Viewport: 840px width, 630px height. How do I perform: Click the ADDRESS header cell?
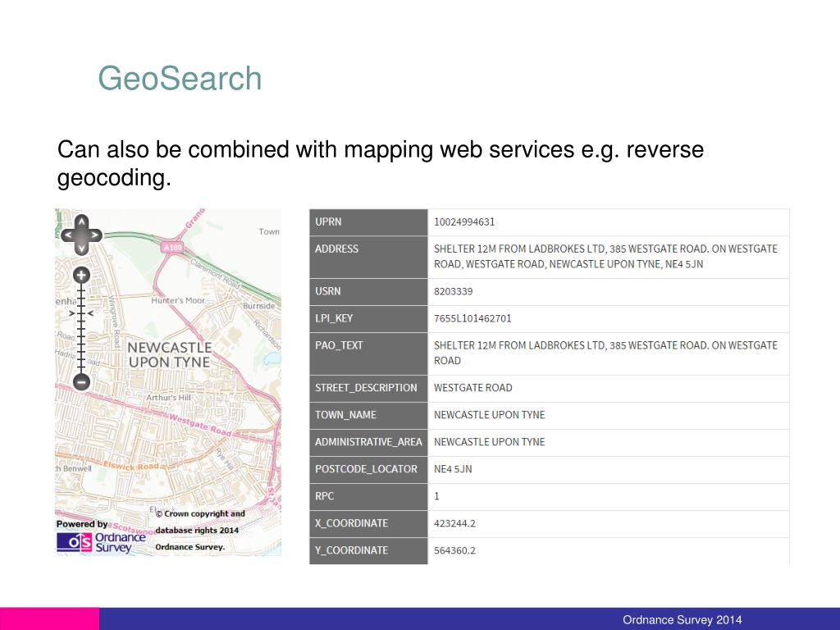point(368,257)
